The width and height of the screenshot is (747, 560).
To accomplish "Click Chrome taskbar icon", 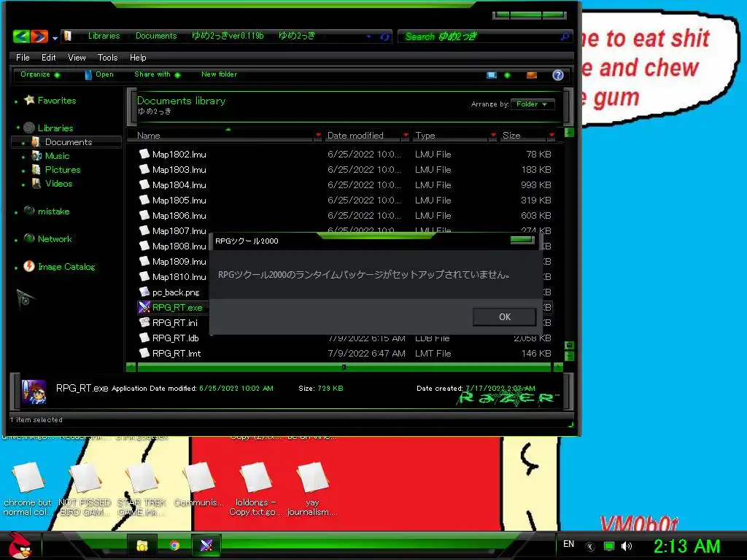I will tap(174, 545).
